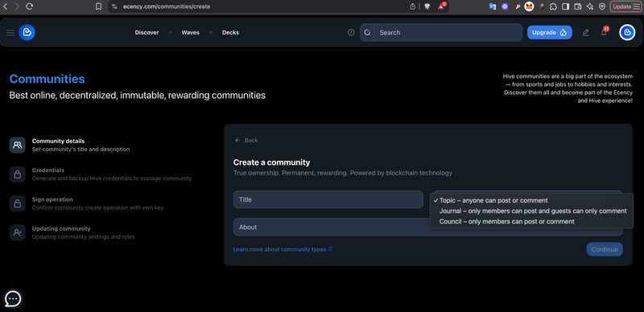Image resolution: width=644 pixels, height=312 pixels.
Task: Go to the Discover tab
Action: 147,32
